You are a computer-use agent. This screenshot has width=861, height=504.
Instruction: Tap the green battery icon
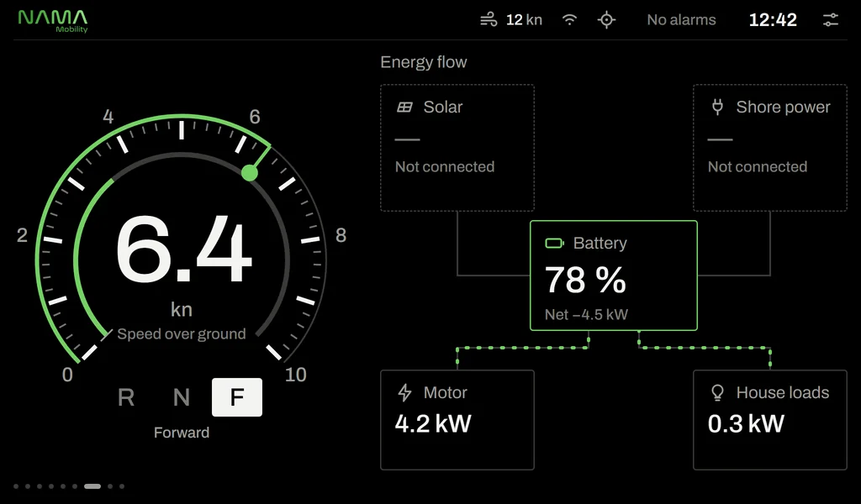click(x=554, y=243)
